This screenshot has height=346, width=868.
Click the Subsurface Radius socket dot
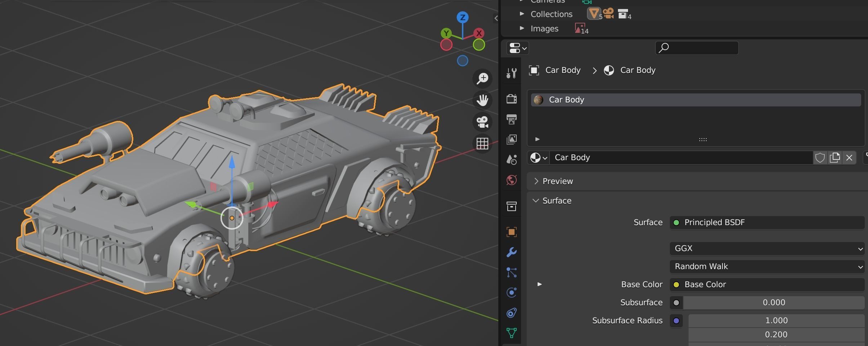coord(676,321)
